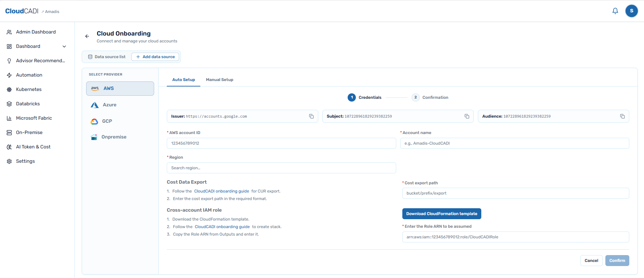Click the GCP cloud logo icon
644x278 pixels.
click(94, 121)
